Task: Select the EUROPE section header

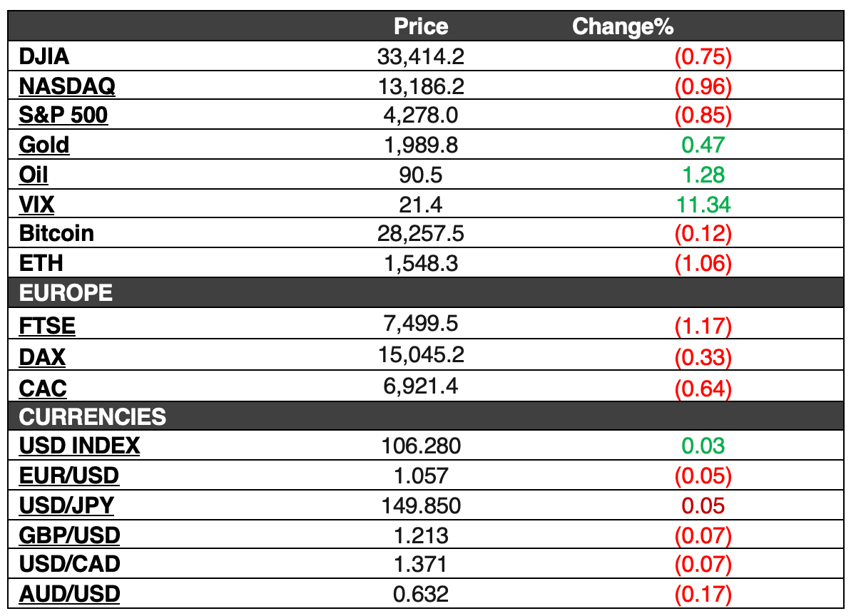Action: coord(66,293)
